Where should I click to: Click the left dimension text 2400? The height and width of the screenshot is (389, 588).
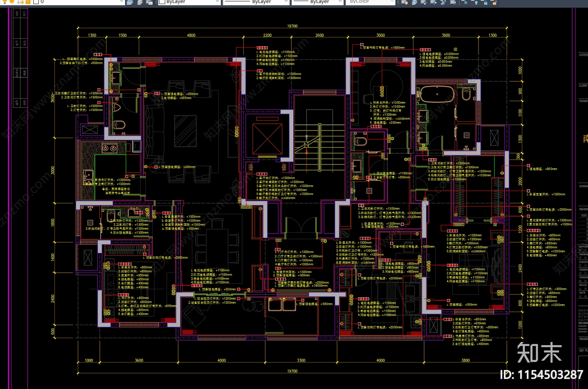tap(53, 299)
